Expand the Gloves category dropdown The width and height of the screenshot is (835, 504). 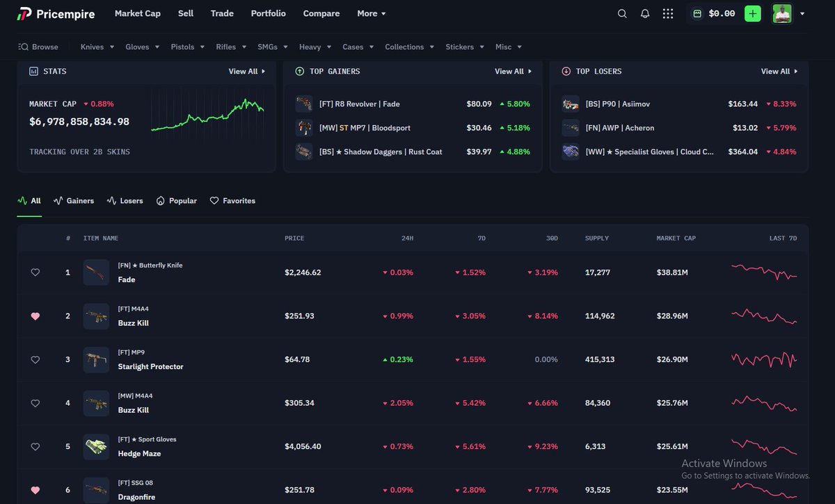tap(141, 47)
